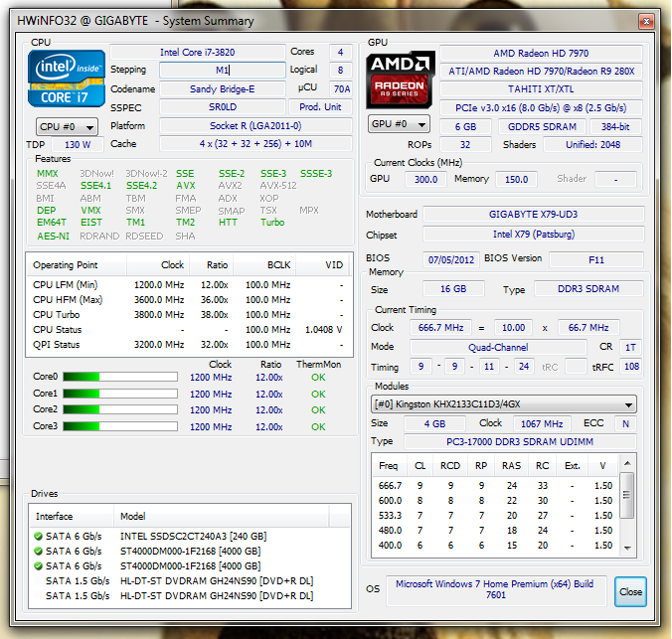Click the 16 GB memory size field
The width and height of the screenshot is (672, 639).
click(x=453, y=289)
